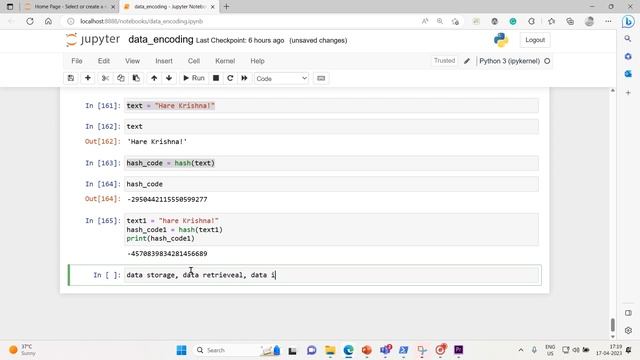Open File Explorer from the taskbar
The width and height of the screenshot is (640, 360).
330,350
